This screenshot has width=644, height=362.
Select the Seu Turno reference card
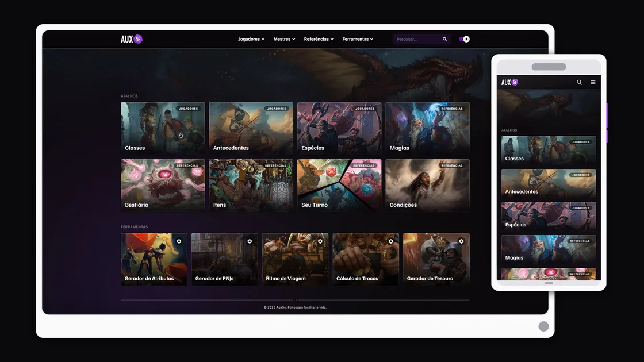click(339, 186)
